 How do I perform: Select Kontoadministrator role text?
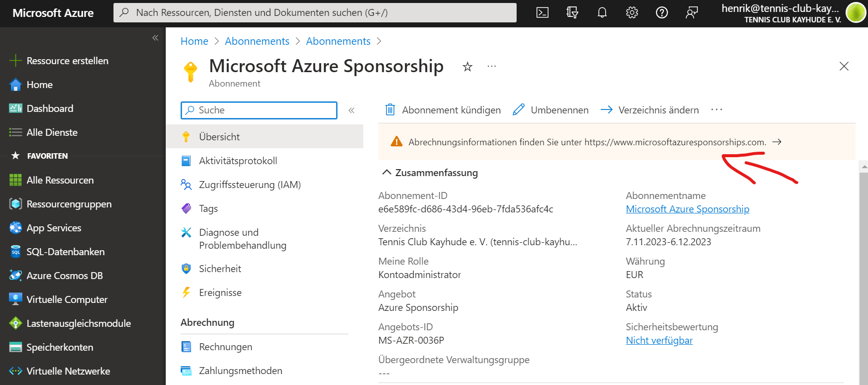pos(420,275)
